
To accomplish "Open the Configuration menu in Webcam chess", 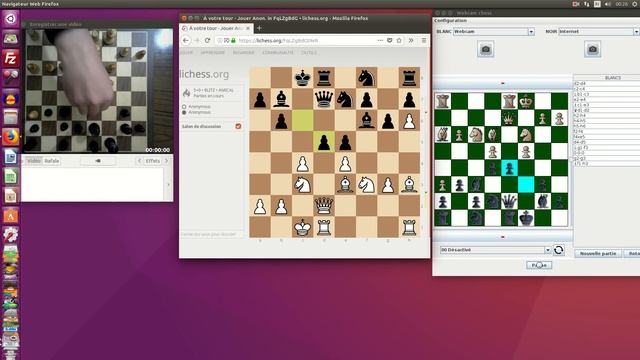I will 450,20.
